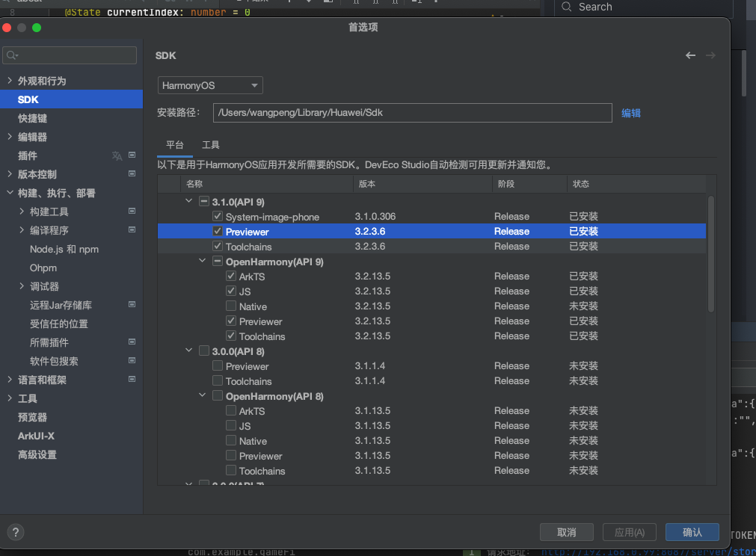Viewport: 756px width, 556px height.
Task: Click the project-level icon in the 编译程序 row
Action: (x=132, y=230)
